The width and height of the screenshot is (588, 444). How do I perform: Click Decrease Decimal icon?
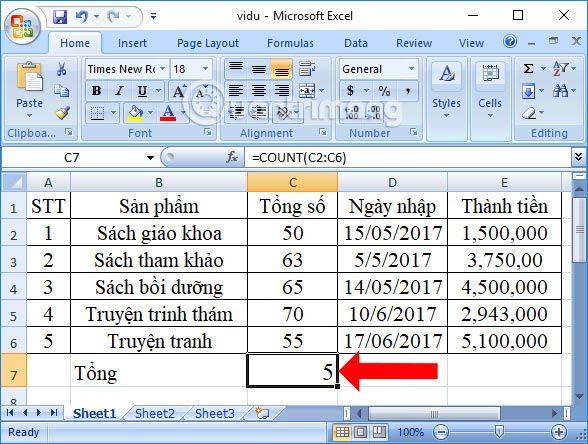(374, 112)
